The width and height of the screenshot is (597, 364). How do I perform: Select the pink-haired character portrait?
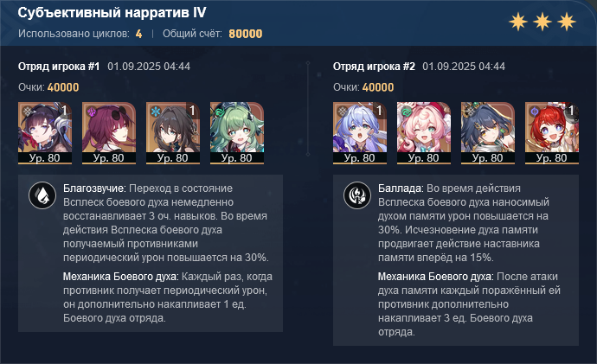pyautogui.click(x=424, y=133)
